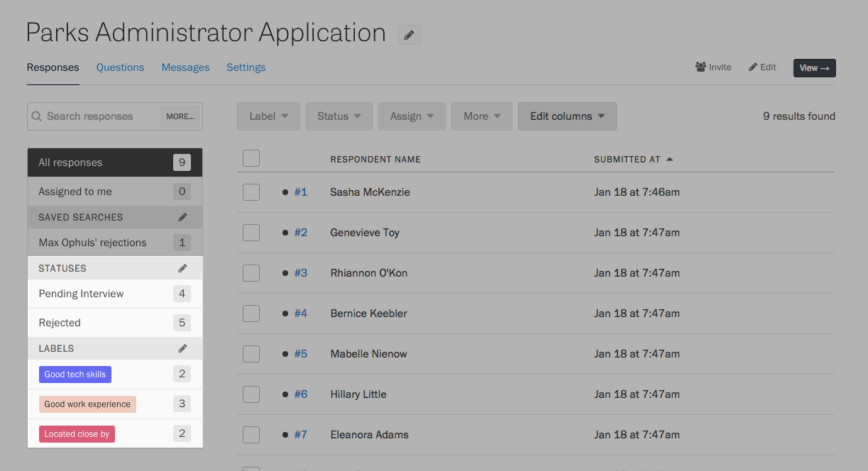
Task: Check the box for Hillary Little
Action: click(x=251, y=394)
